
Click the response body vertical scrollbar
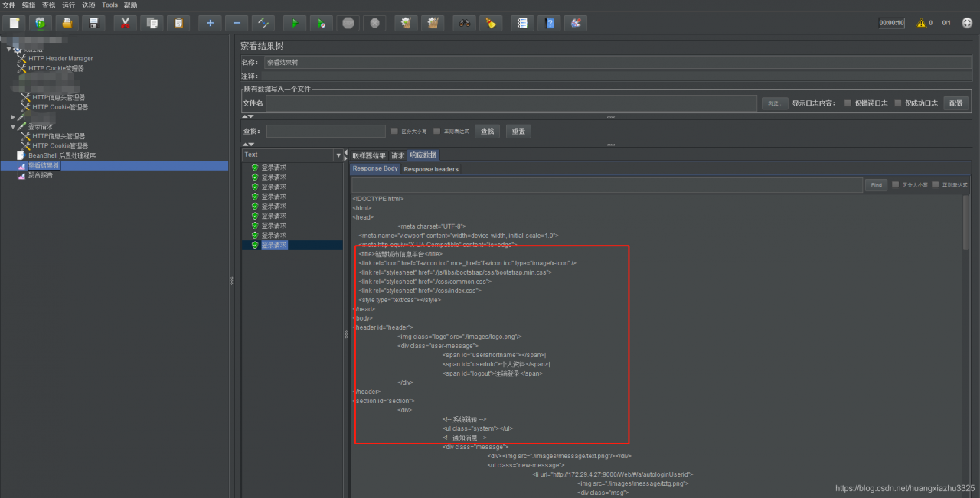tap(965, 223)
